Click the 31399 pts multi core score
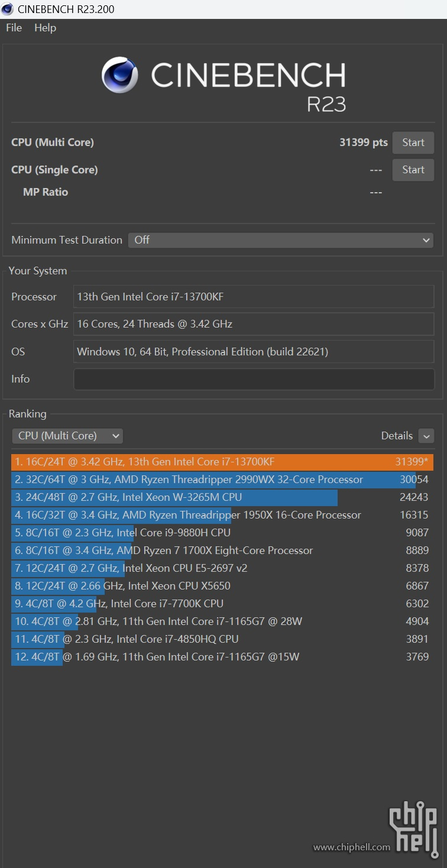The height and width of the screenshot is (868, 447). pyautogui.click(x=364, y=142)
